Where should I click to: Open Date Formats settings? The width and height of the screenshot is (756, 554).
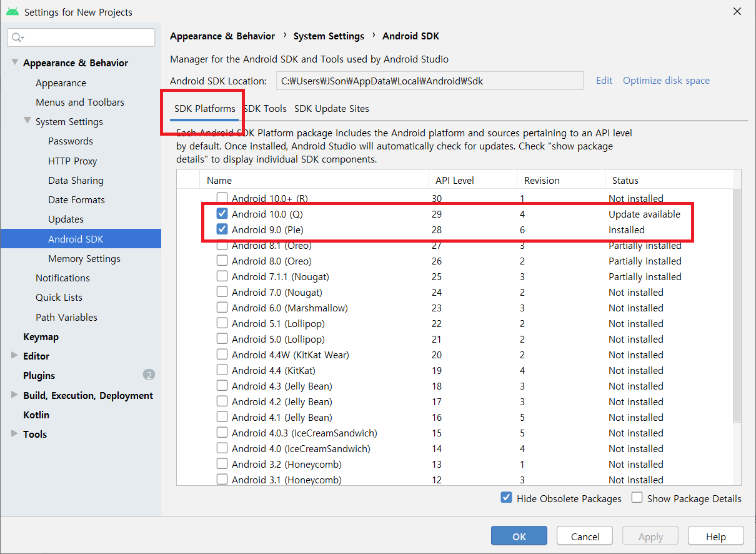point(76,199)
